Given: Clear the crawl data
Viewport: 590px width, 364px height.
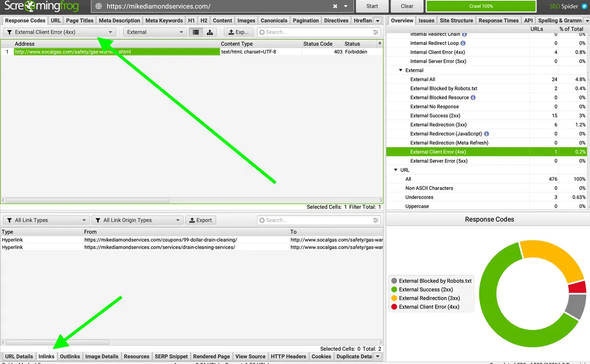Looking at the screenshot, I should click(407, 6).
